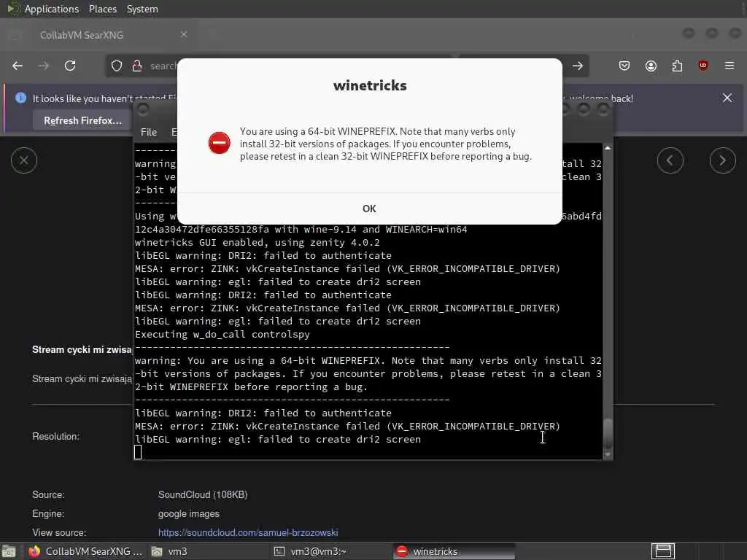This screenshot has height=560, width=747.
Task: Close the CollabVM SearXNG tab
Action: [184, 34]
